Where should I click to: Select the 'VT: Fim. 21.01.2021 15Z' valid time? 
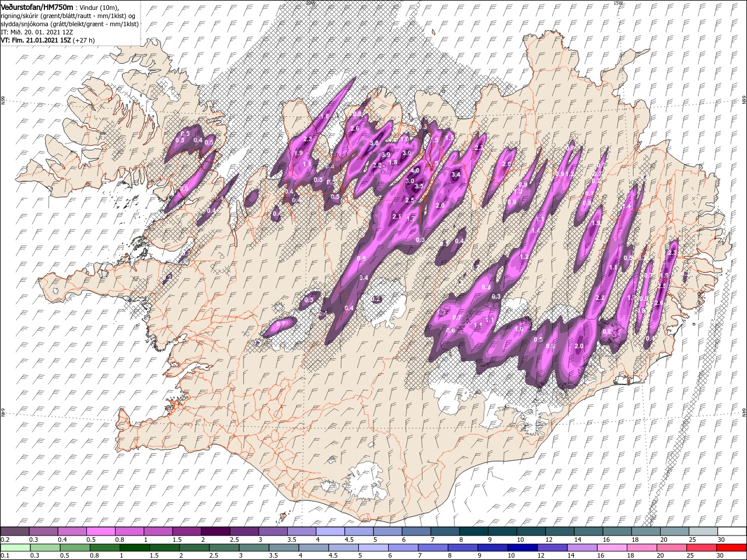[36, 40]
